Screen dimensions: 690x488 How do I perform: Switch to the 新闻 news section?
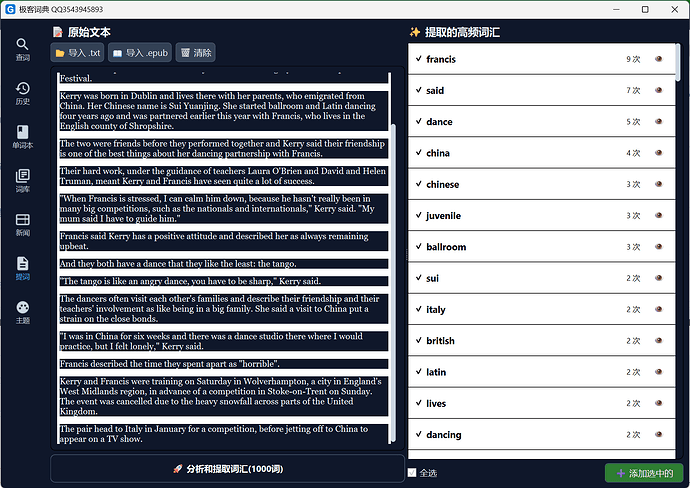[x=22, y=224]
